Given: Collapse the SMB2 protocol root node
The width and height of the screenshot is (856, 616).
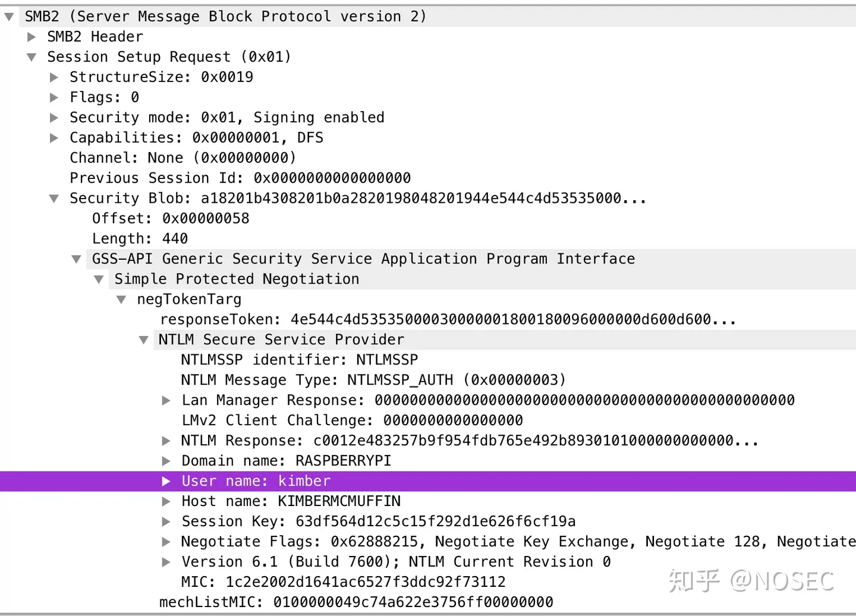Looking at the screenshot, I should [9, 17].
